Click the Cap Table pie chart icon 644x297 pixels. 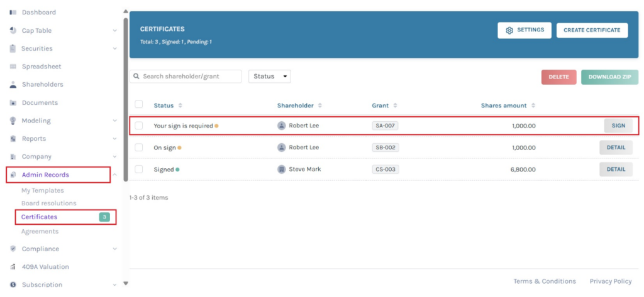point(13,31)
